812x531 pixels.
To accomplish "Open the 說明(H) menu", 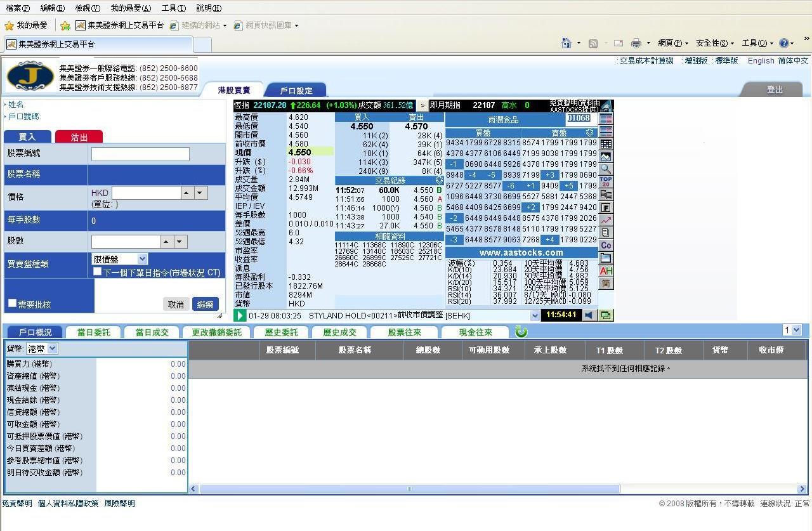I will (x=209, y=8).
